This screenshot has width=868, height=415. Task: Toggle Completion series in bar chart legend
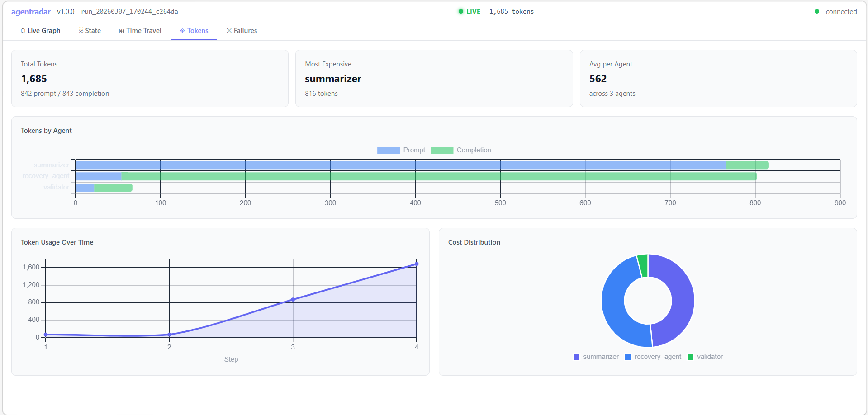[x=461, y=150]
